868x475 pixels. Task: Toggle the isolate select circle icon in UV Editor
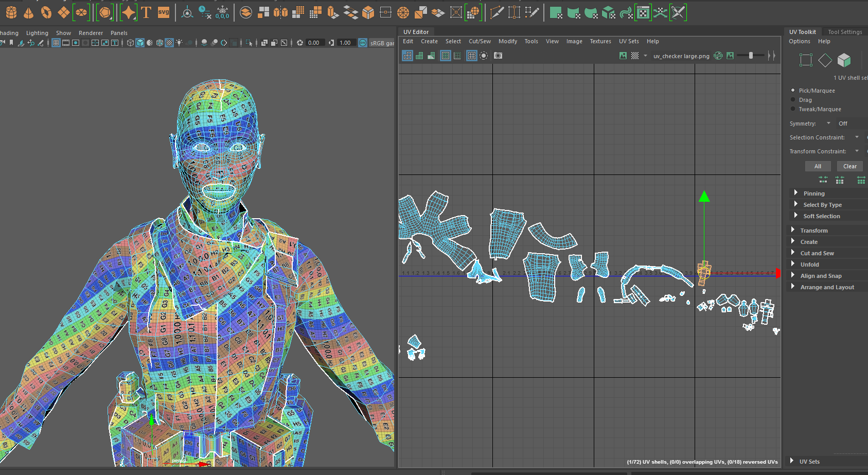[484, 56]
